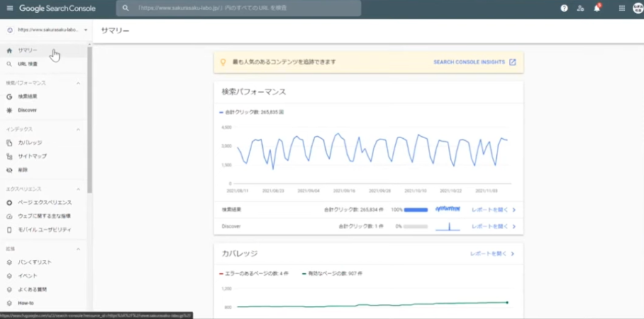Toggle the 合計クリック数 blue legend entry
This screenshot has height=319, width=644.
252,112
